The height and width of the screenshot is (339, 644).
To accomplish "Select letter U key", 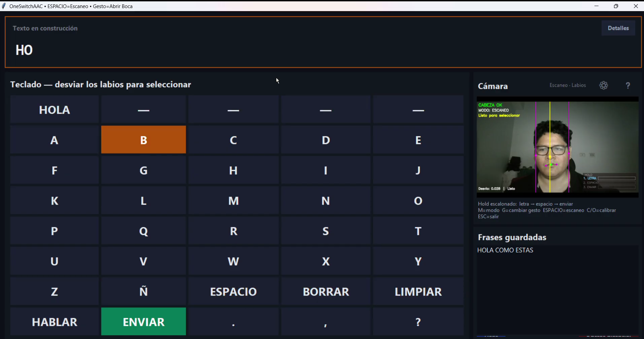I will point(54,261).
